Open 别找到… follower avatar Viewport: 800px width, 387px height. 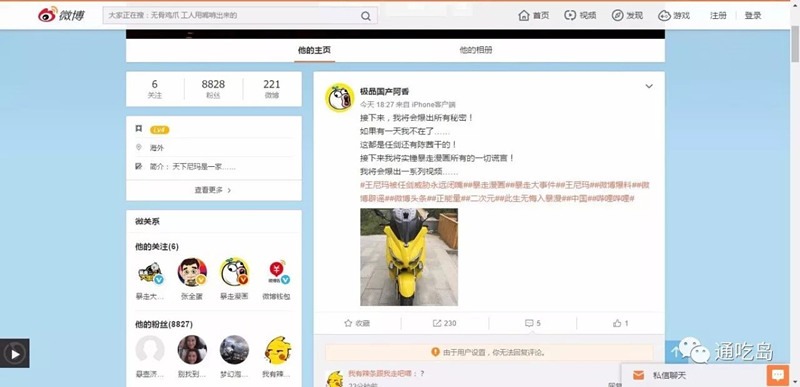192,349
